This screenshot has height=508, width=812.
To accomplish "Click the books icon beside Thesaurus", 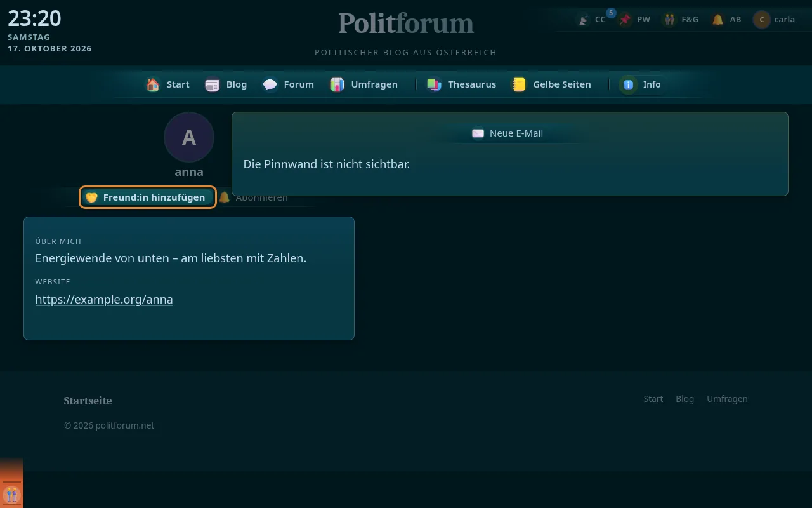I will 434,84.
